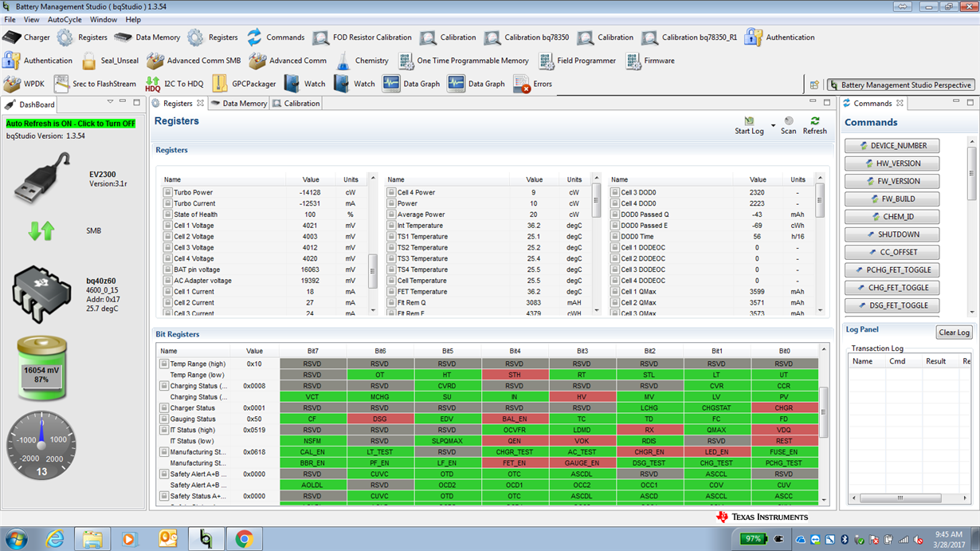Open the Firmware toolbar tool
The height and width of the screenshot is (551, 980).
click(x=650, y=61)
